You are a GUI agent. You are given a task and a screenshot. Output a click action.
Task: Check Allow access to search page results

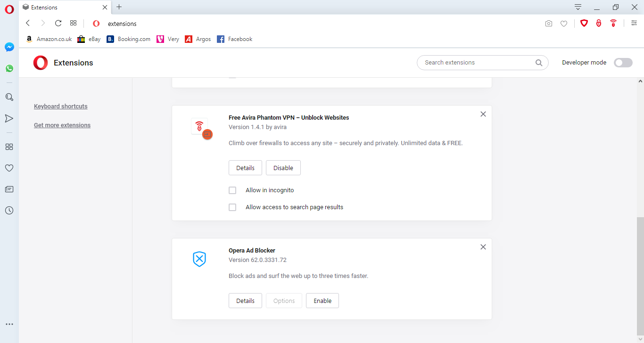(x=232, y=207)
